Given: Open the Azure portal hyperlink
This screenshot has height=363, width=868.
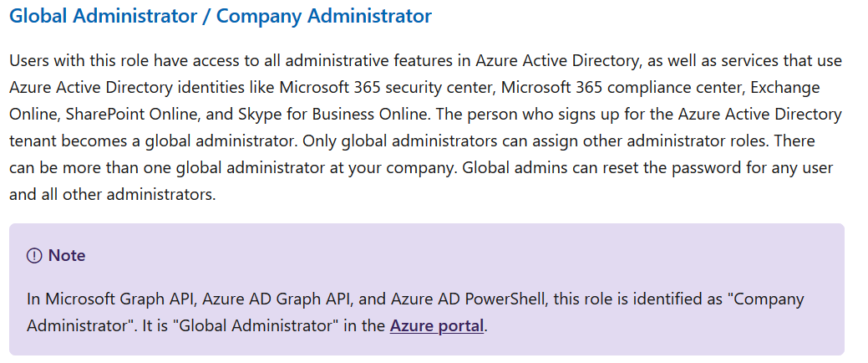Looking at the screenshot, I should [437, 325].
